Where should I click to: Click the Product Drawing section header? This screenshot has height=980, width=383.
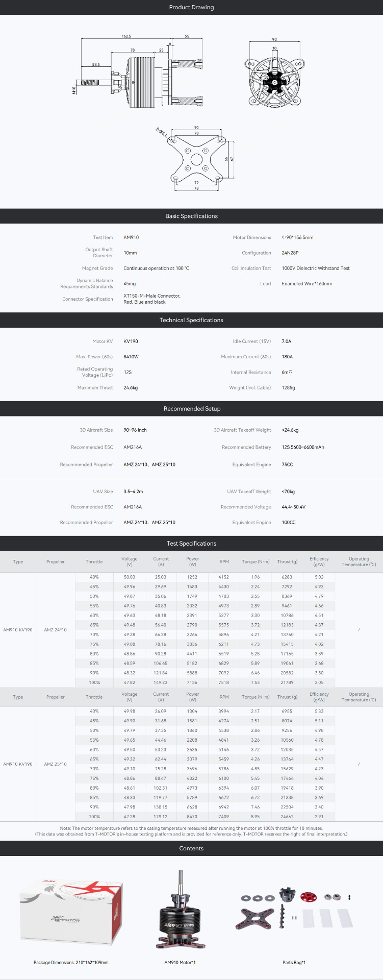(x=191, y=7)
